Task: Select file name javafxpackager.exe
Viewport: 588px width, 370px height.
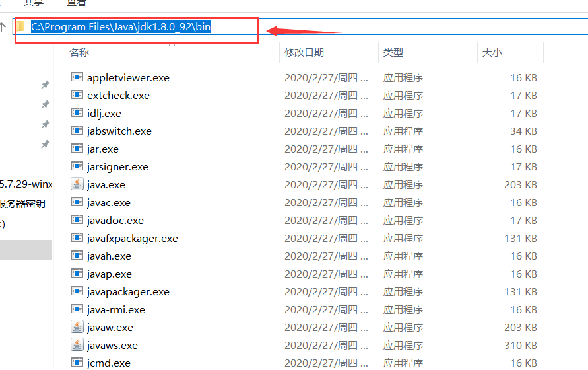Action: tap(133, 239)
